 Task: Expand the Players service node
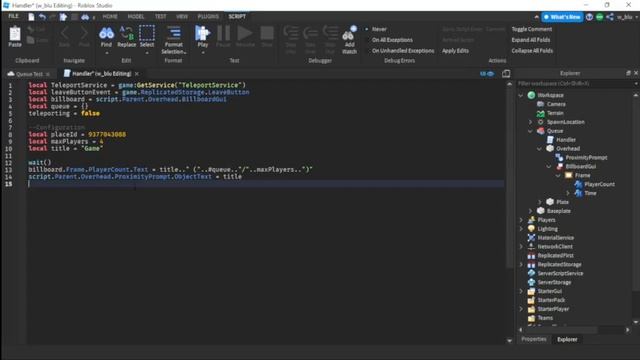pyautogui.click(x=521, y=220)
